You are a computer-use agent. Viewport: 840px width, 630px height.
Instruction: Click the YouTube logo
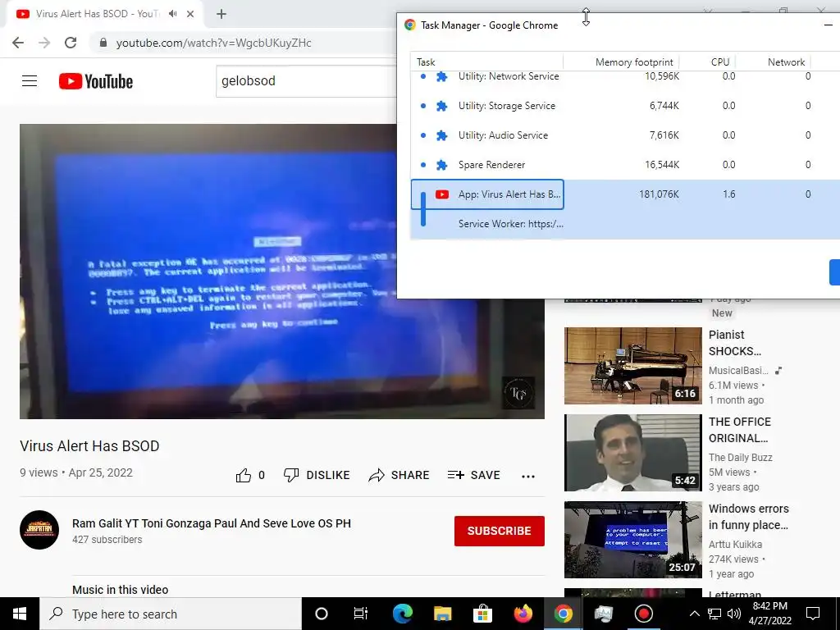96,81
